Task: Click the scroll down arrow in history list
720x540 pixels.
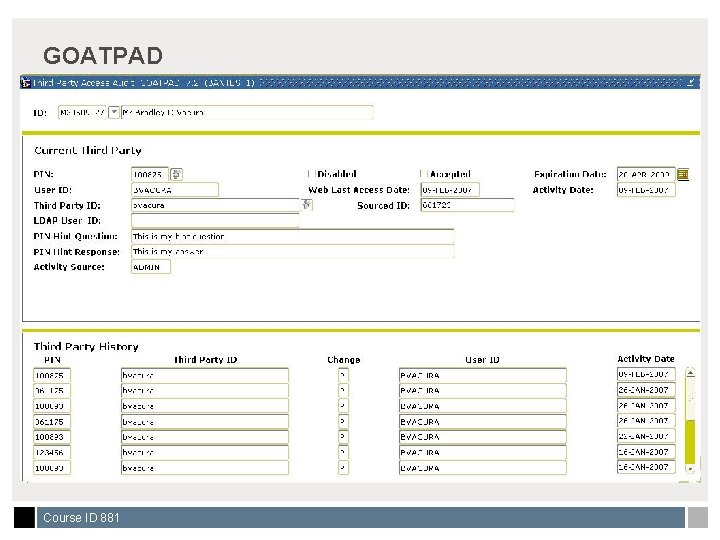Action: coord(690,468)
